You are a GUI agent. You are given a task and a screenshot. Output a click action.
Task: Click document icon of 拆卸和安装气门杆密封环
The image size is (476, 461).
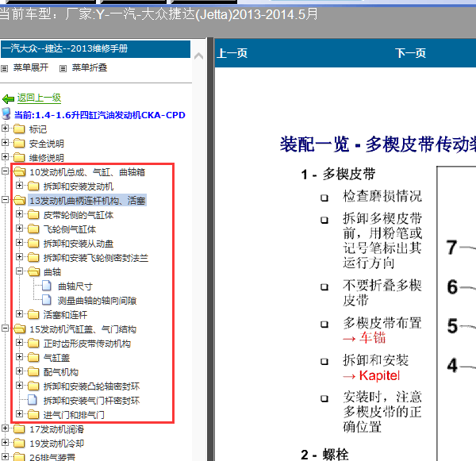(x=33, y=400)
